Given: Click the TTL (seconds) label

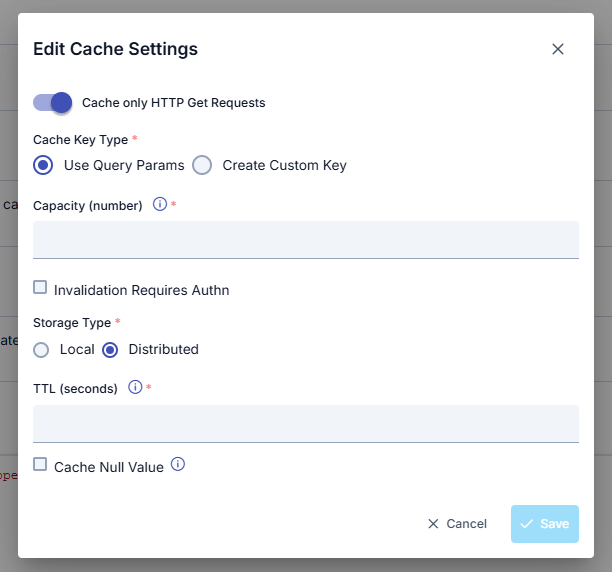Looking at the screenshot, I should coord(75,388).
